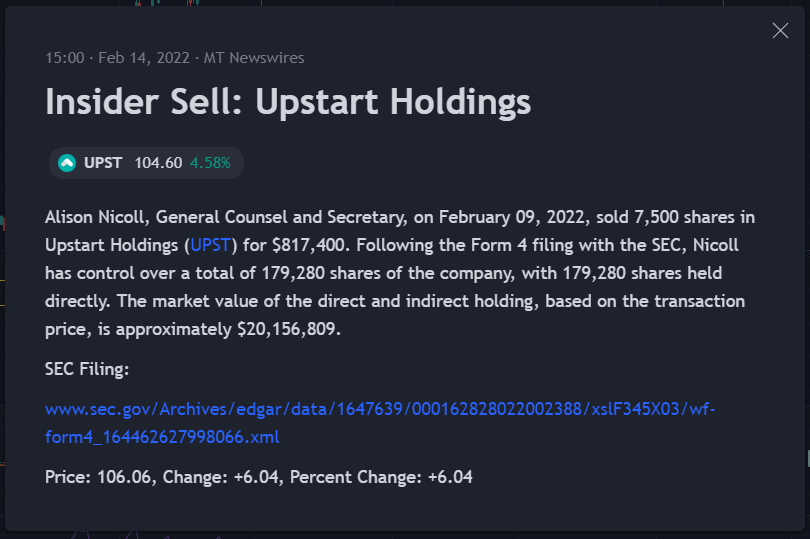Click the green 4.58% change value
The width and height of the screenshot is (810, 539).
pyautogui.click(x=210, y=163)
